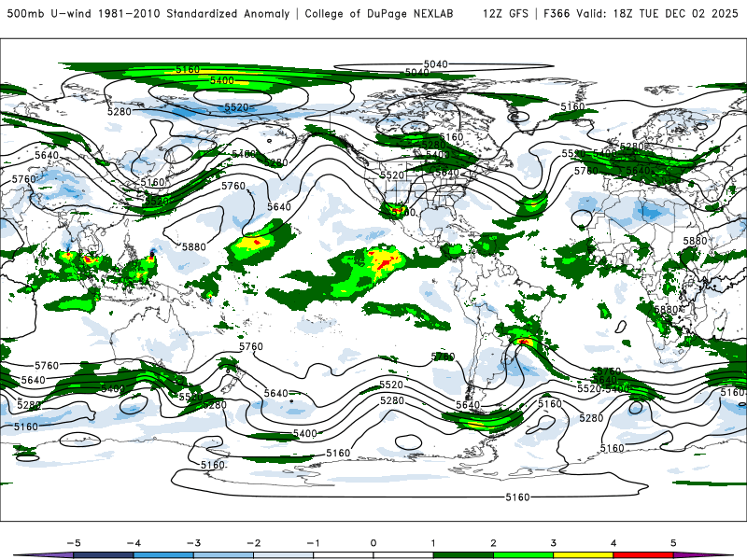Click the blue -4 to -3 colorbar segment
The height and width of the screenshot is (560, 747).
(x=163, y=555)
